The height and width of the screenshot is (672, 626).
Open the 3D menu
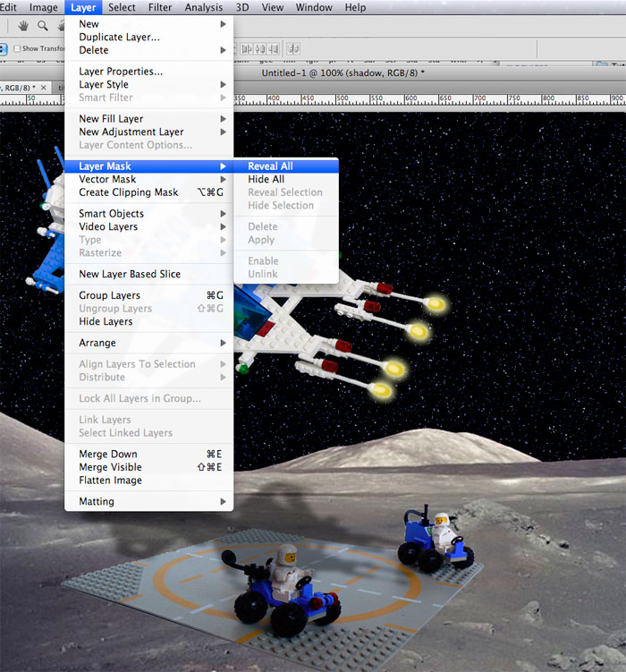[x=242, y=7]
